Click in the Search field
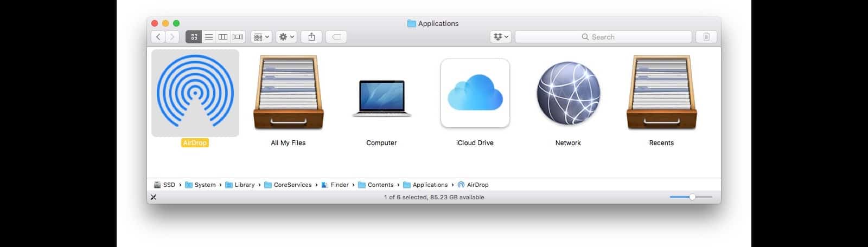 (603, 37)
